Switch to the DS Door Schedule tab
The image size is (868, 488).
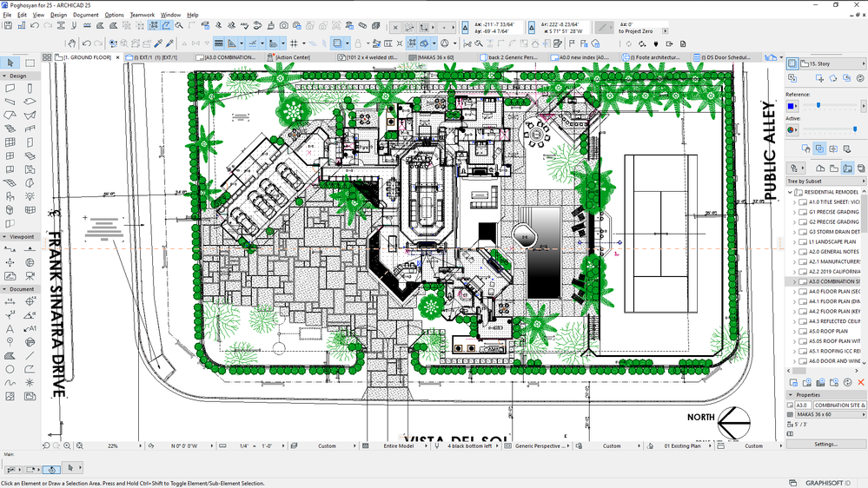pyautogui.click(x=726, y=57)
